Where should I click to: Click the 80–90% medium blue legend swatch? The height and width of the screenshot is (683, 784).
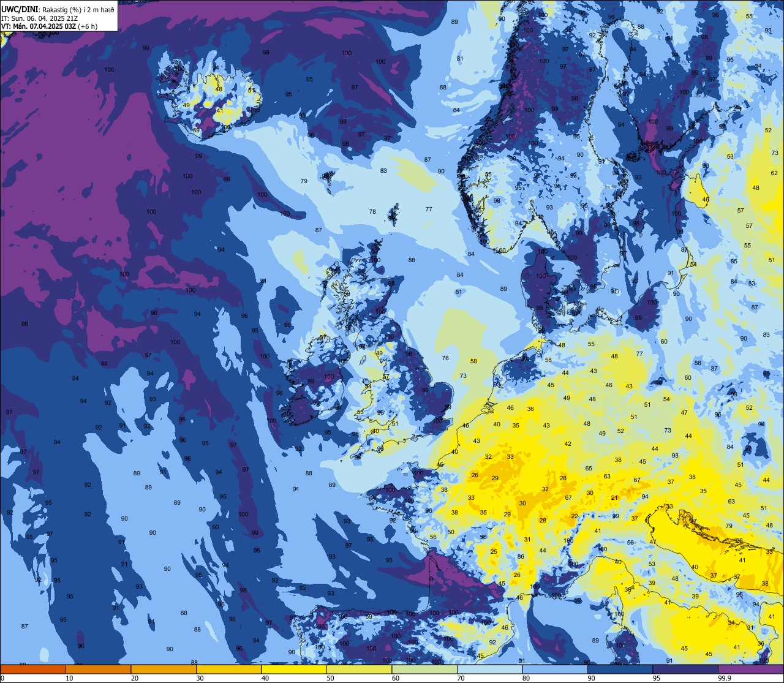pyautogui.click(x=555, y=669)
